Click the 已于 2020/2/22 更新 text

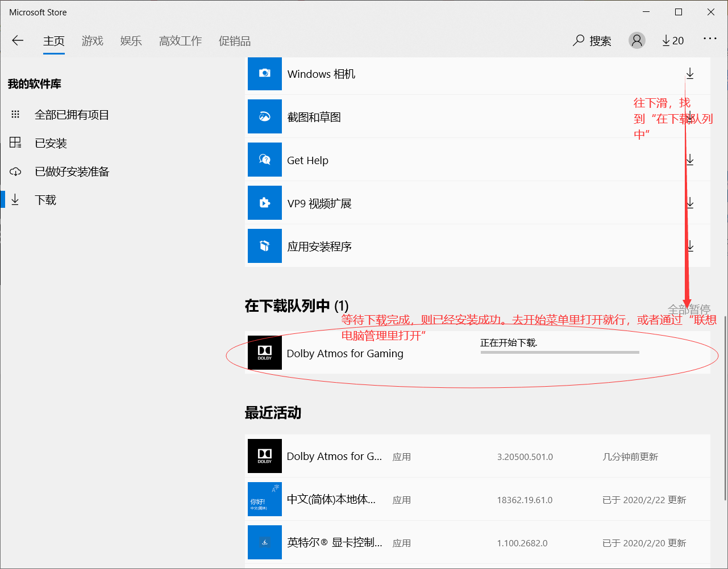[x=644, y=500]
